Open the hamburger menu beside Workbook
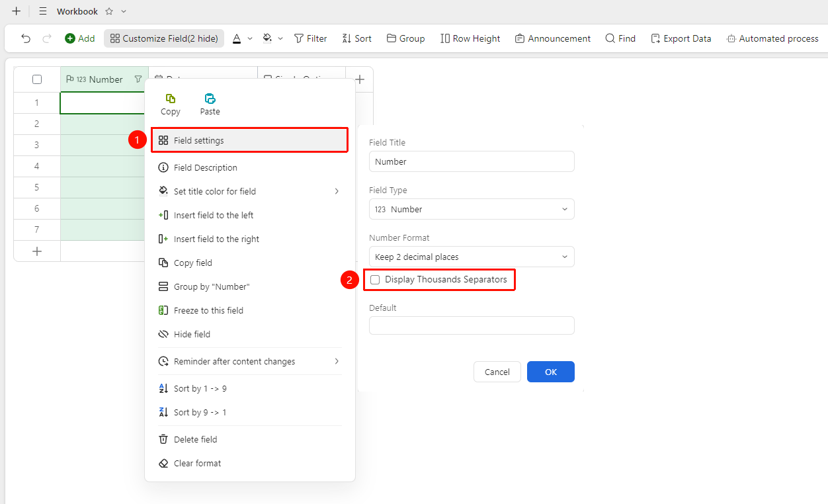The height and width of the screenshot is (504, 828). coord(43,11)
